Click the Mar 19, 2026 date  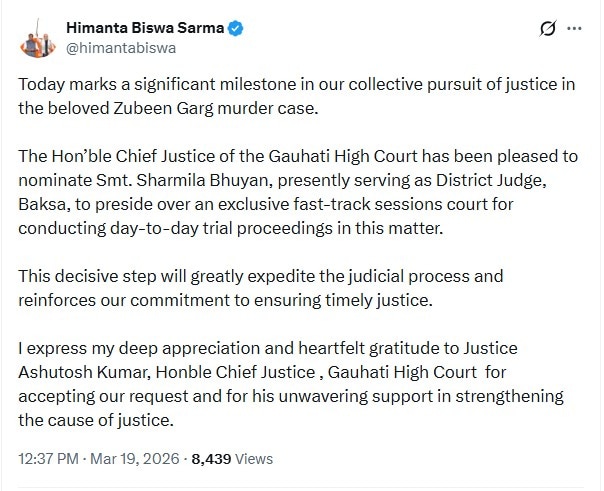coord(137,460)
